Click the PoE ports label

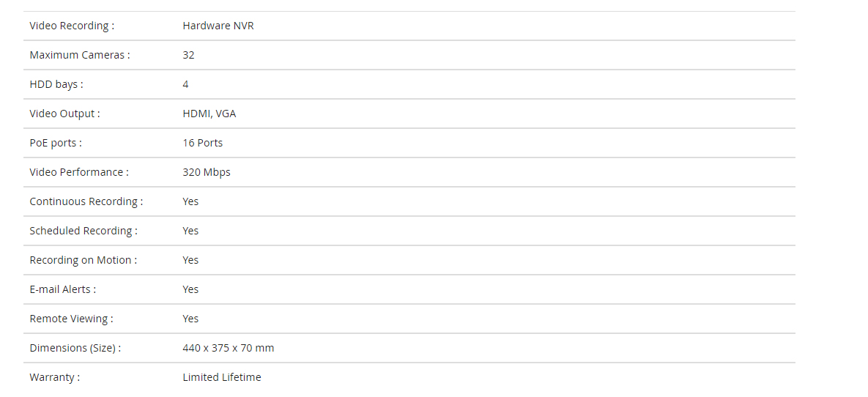click(56, 144)
